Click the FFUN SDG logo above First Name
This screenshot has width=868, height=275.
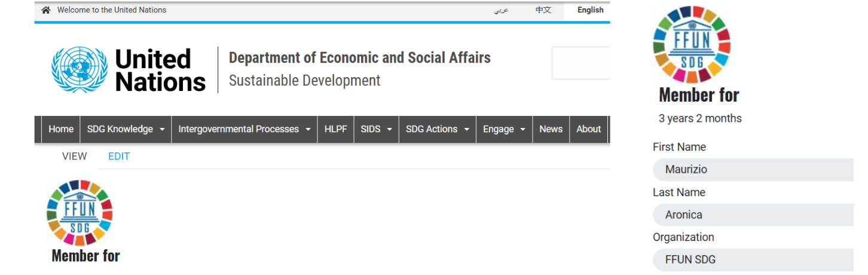click(692, 45)
